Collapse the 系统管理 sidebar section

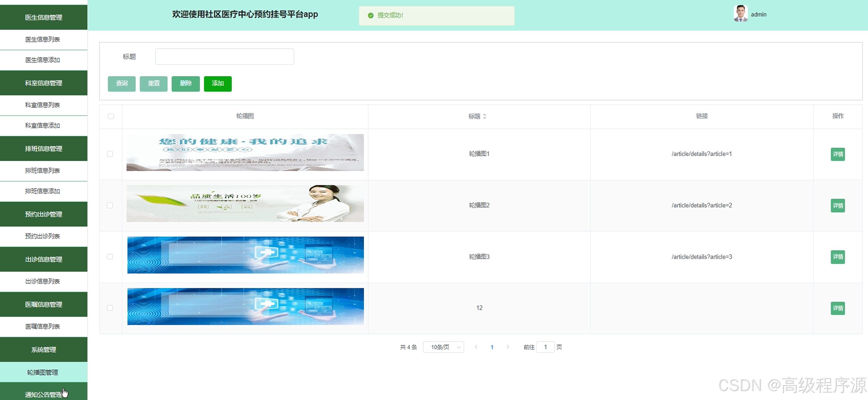coord(43,350)
